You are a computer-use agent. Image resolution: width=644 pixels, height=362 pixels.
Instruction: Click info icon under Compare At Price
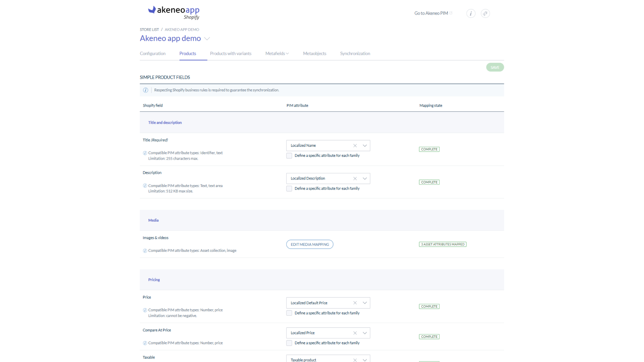click(x=145, y=343)
